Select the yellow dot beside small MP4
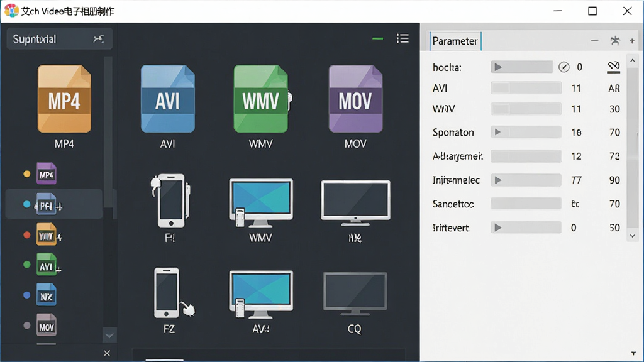The height and width of the screenshot is (362, 644). pyautogui.click(x=26, y=174)
